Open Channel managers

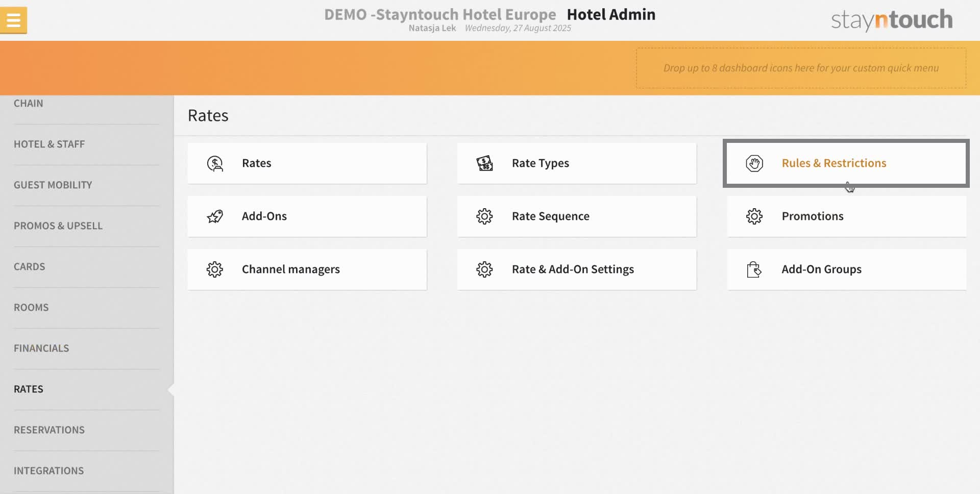307,269
